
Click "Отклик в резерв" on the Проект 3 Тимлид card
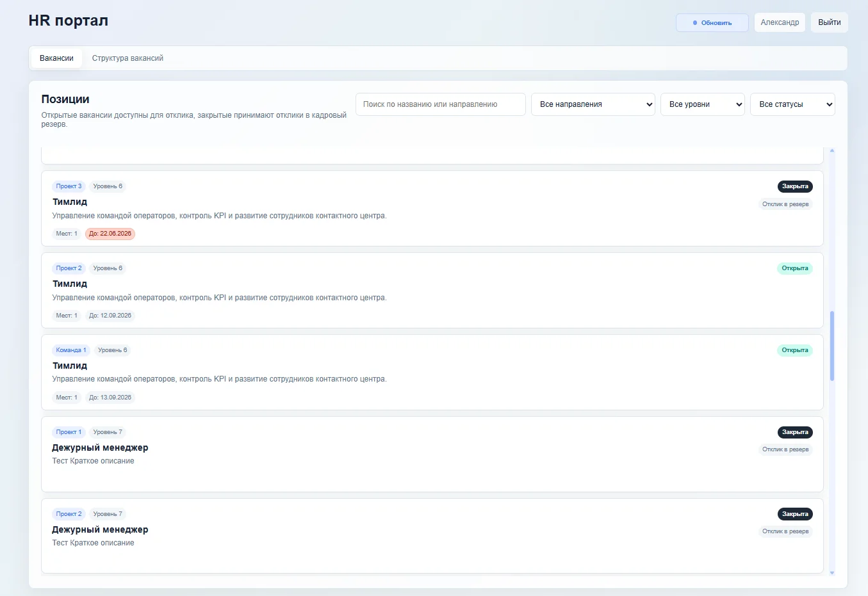(785, 204)
